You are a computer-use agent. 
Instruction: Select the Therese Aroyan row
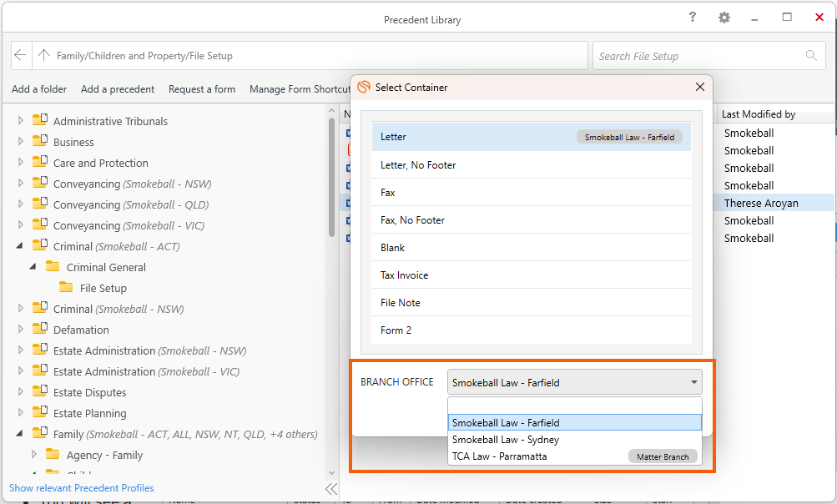[773, 203]
